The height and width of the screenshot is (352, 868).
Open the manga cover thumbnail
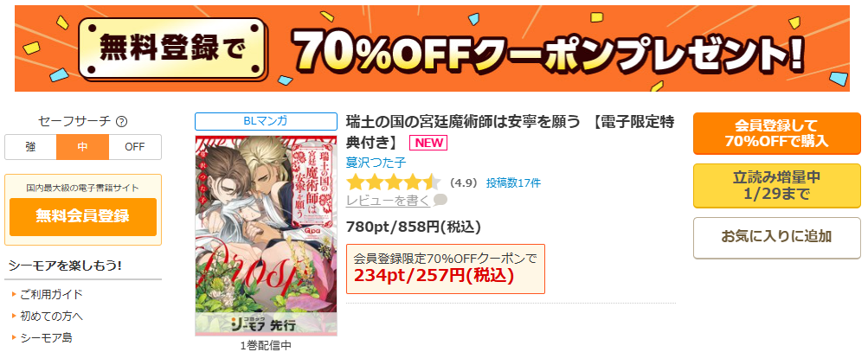266,236
